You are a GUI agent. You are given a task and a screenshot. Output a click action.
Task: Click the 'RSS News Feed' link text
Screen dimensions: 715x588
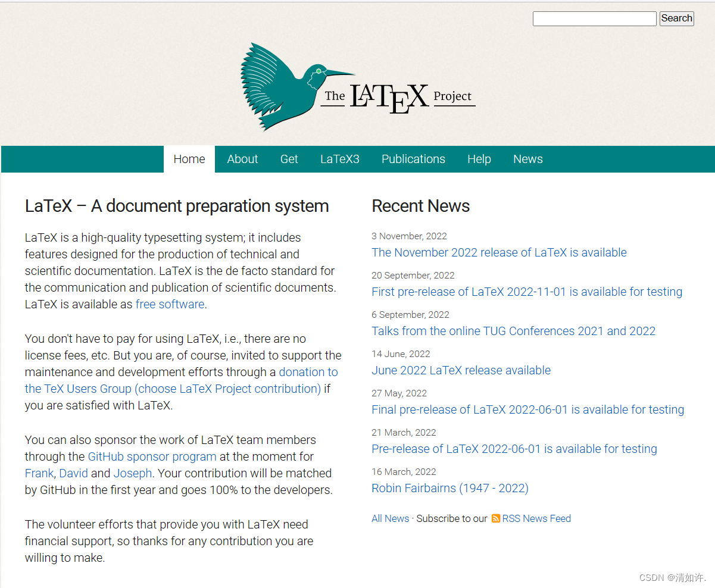(536, 518)
